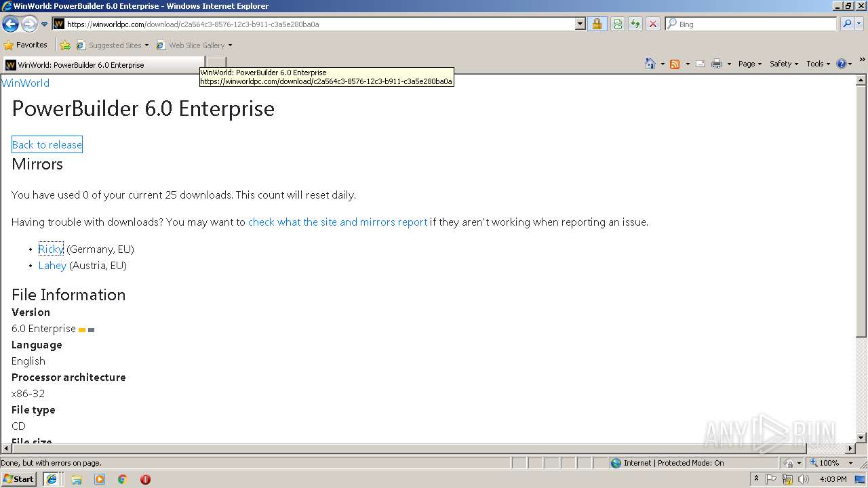Expand the zoom level dropdown arrow
This screenshot has height=488, width=868.
(850, 463)
